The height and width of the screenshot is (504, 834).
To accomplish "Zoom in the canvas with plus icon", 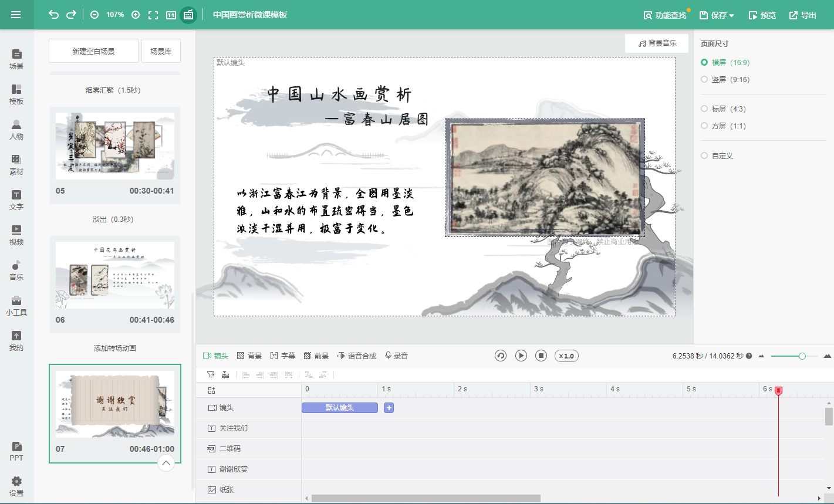I will (136, 15).
